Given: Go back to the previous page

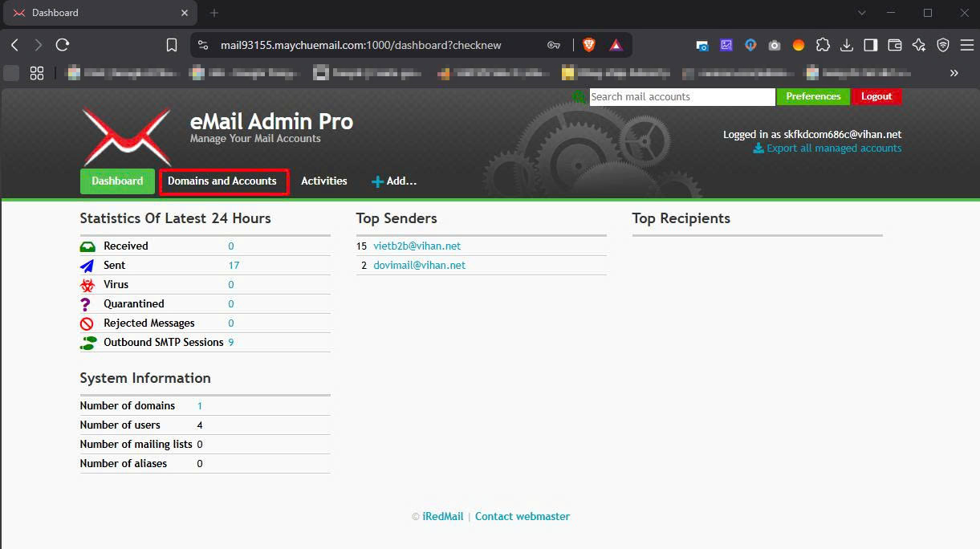Looking at the screenshot, I should pyautogui.click(x=14, y=45).
